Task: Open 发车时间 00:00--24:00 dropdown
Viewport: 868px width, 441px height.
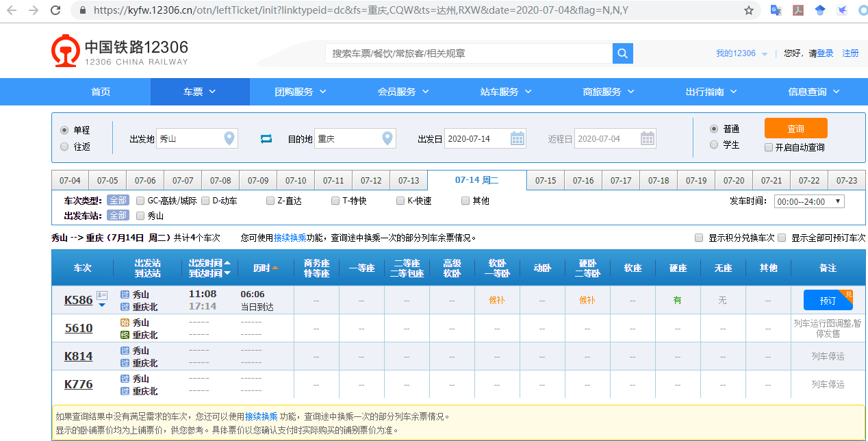Action: pos(809,201)
